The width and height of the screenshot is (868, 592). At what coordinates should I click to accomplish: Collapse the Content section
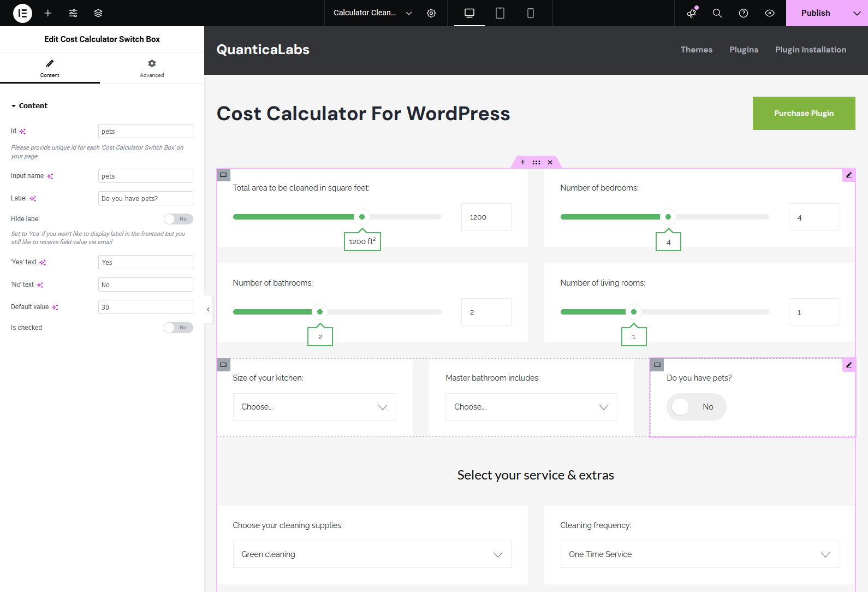coord(29,106)
